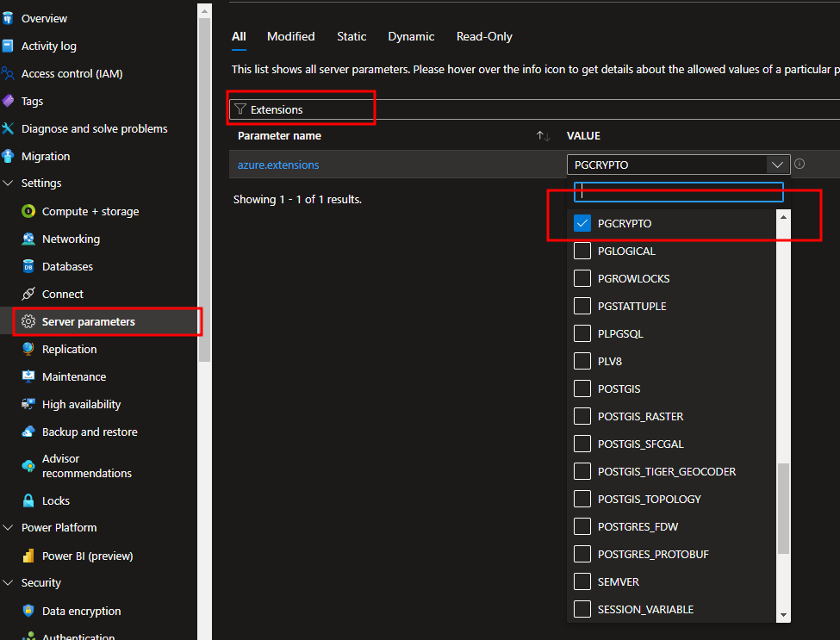Tick the PLV8 checkbox
The image size is (840, 640).
tap(582, 361)
